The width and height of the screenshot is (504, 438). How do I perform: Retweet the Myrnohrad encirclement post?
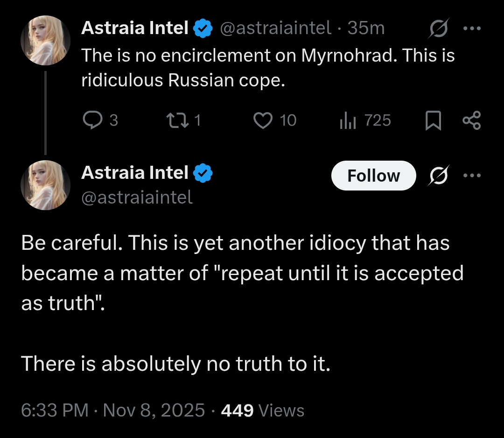pos(177,120)
